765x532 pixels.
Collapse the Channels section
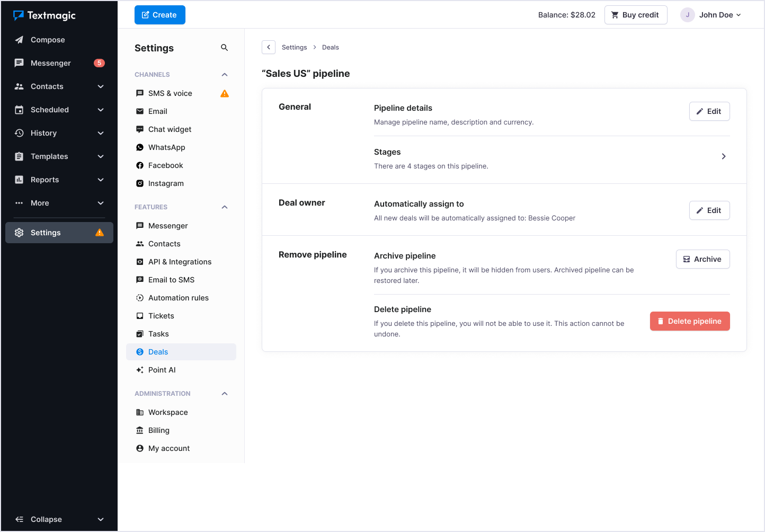click(x=224, y=74)
